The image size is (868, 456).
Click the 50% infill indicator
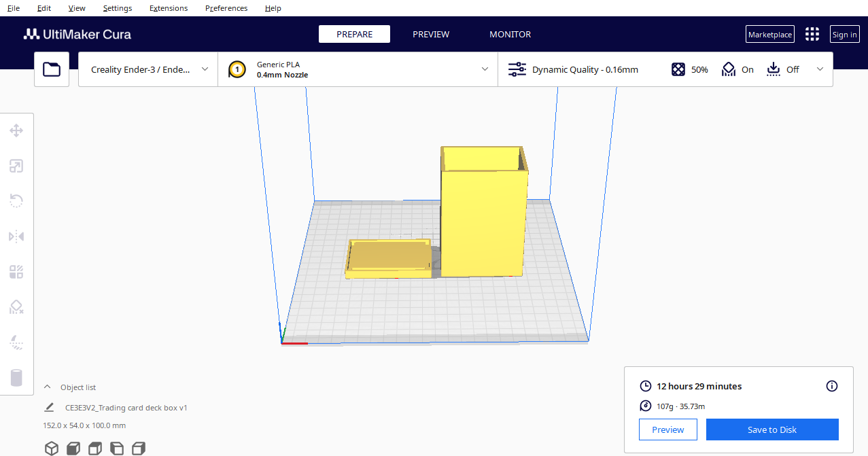[x=689, y=69]
